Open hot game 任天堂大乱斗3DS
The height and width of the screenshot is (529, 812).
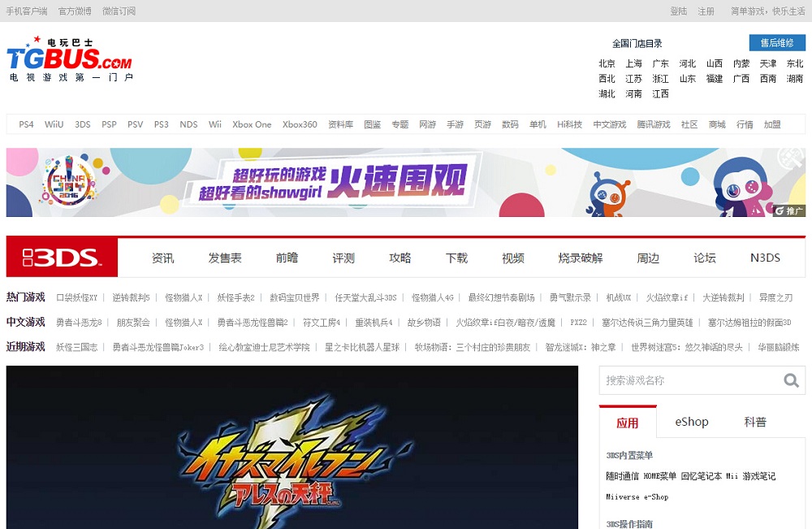[365, 297]
